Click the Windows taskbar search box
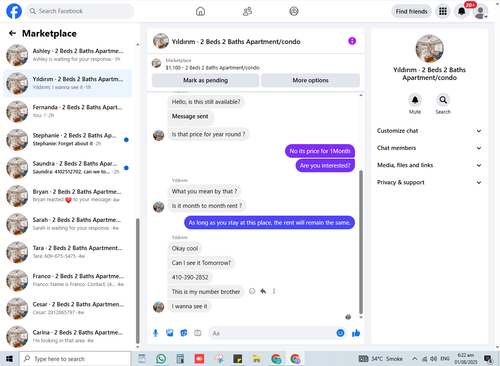The image size is (500, 366). (75, 359)
